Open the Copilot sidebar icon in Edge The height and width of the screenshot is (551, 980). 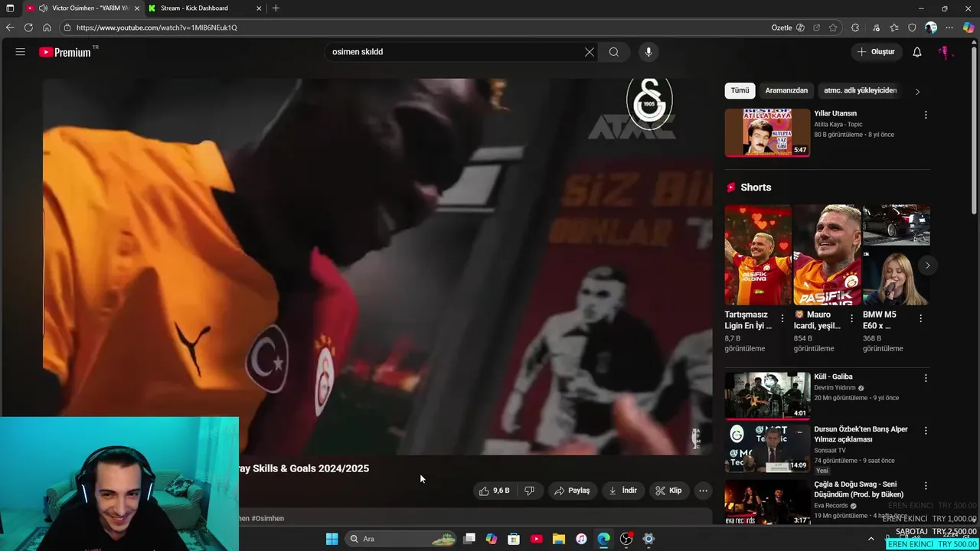pos(969,28)
